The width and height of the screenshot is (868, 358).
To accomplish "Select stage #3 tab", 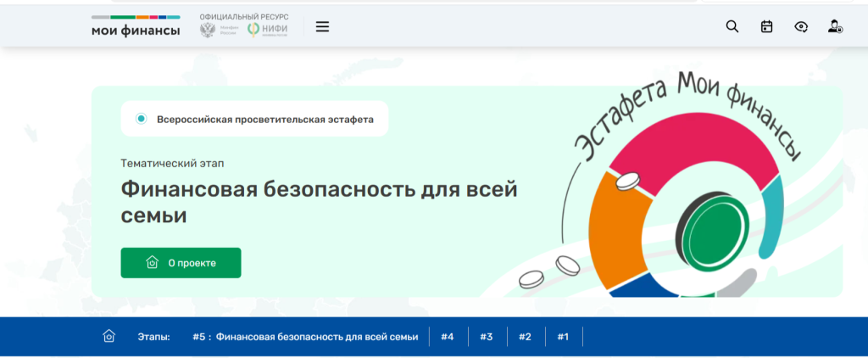I will pyautogui.click(x=486, y=337).
